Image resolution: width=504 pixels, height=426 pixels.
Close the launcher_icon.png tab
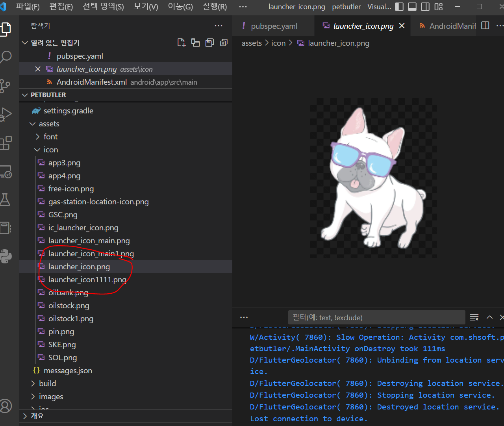(x=402, y=26)
